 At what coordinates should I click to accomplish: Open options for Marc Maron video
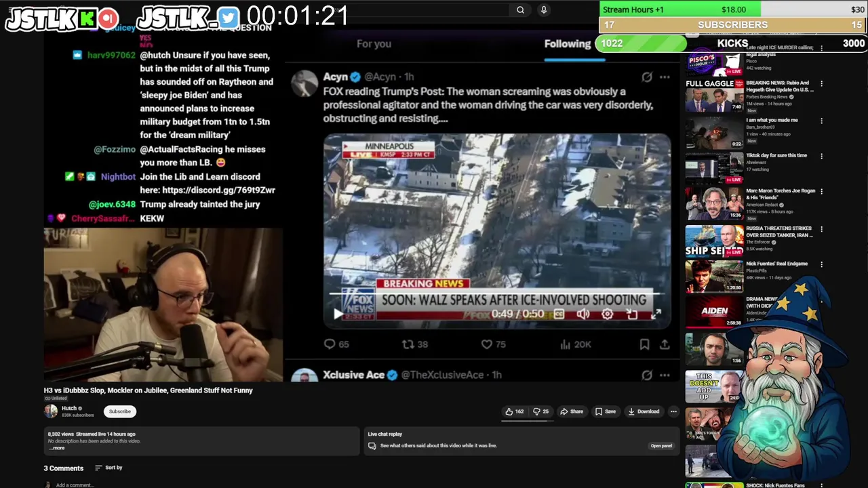click(x=821, y=192)
